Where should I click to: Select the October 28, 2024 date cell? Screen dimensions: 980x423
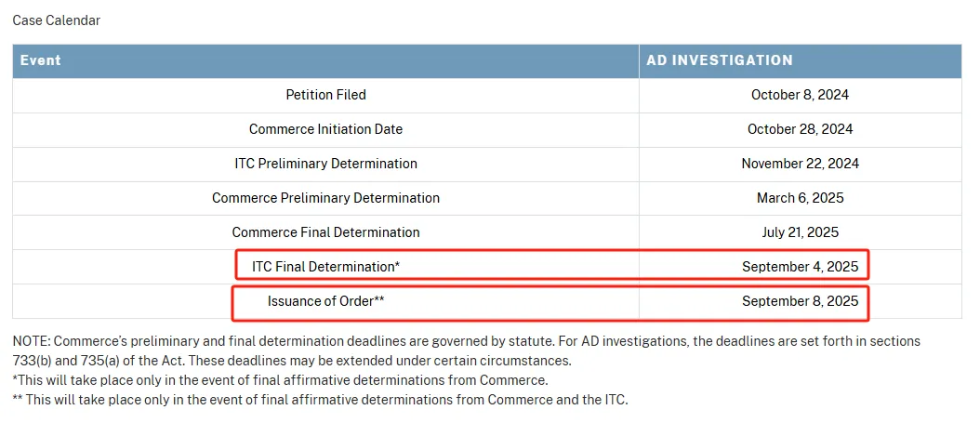pyautogui.click(x=800, y=129)
